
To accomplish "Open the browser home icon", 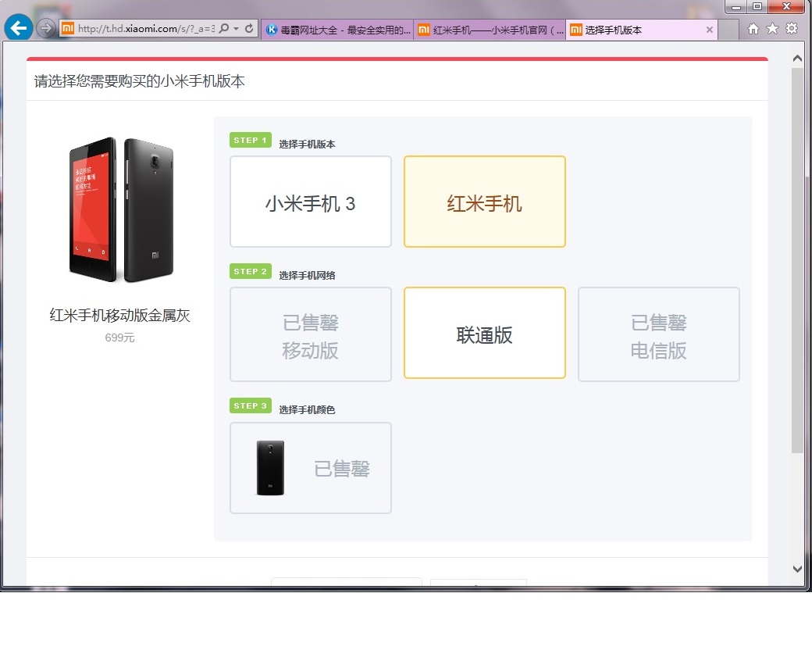I will point(753,28).
